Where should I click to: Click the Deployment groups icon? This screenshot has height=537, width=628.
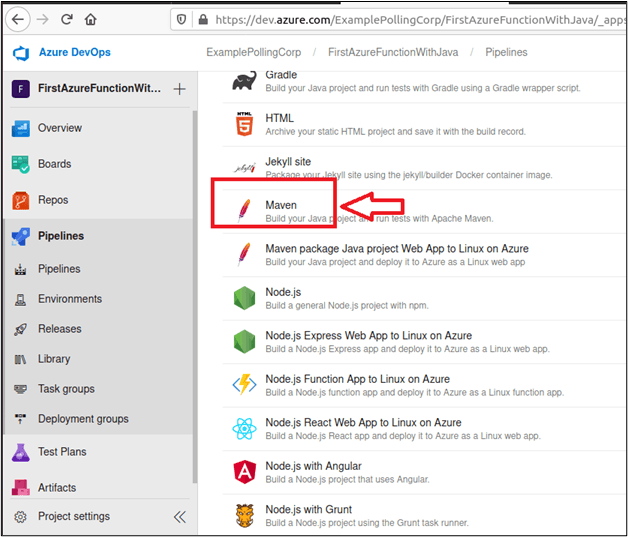tap(20, 419)
